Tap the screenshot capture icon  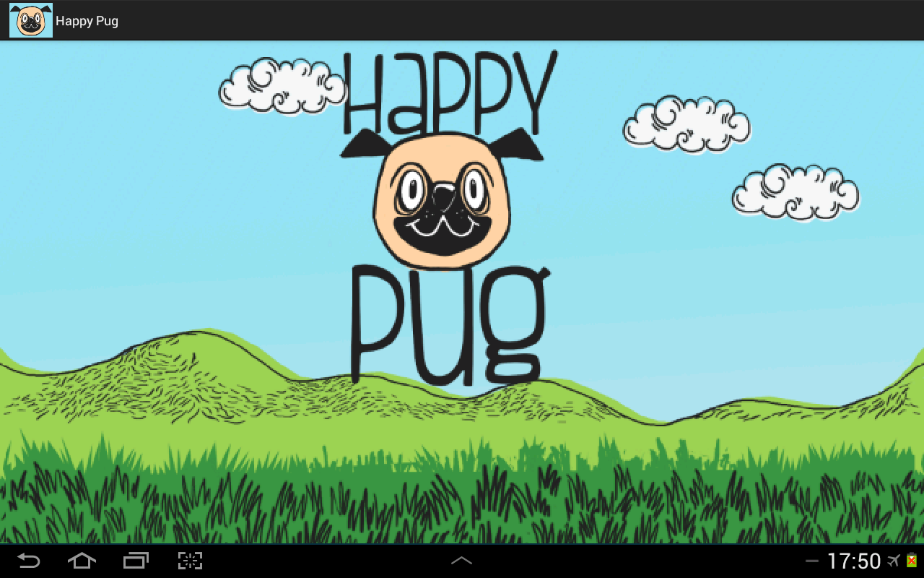190,561
